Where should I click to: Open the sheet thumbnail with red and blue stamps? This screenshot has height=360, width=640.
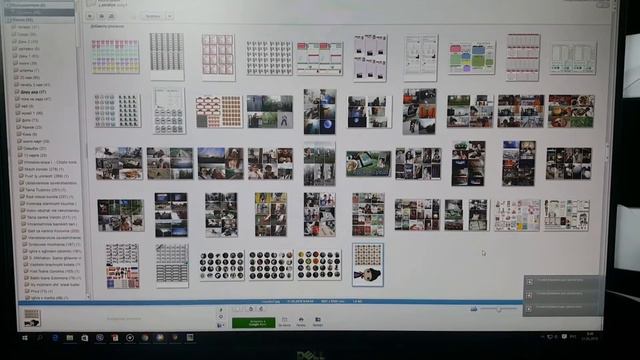point(122,266)
